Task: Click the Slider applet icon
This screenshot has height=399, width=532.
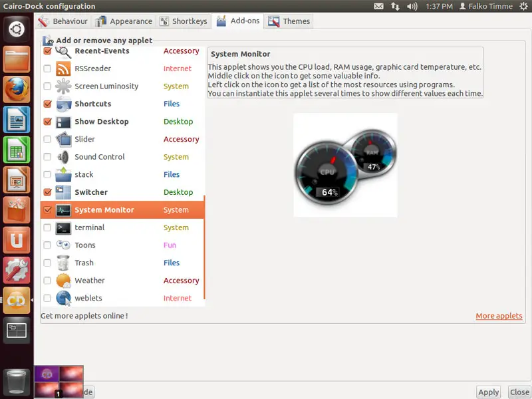Action: 63,139
